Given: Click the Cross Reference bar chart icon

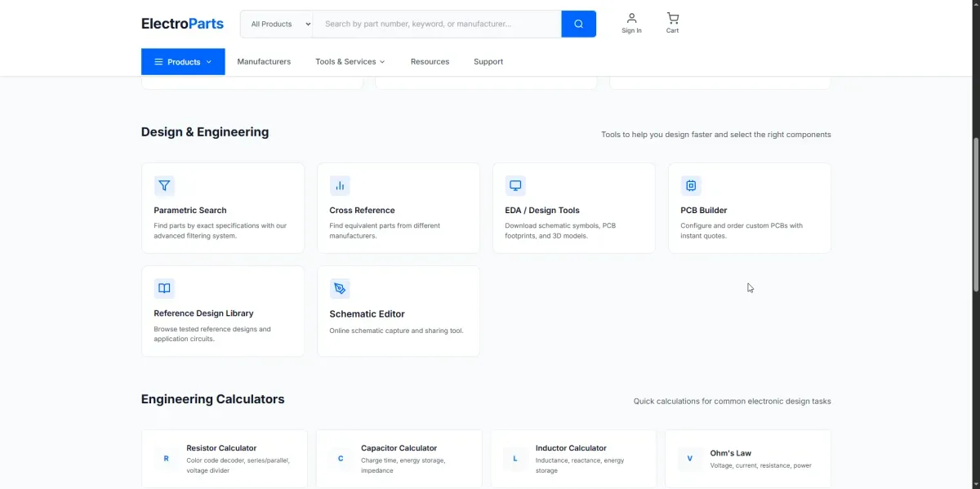Looking at the screenshot, I should (x=340, y=185).
